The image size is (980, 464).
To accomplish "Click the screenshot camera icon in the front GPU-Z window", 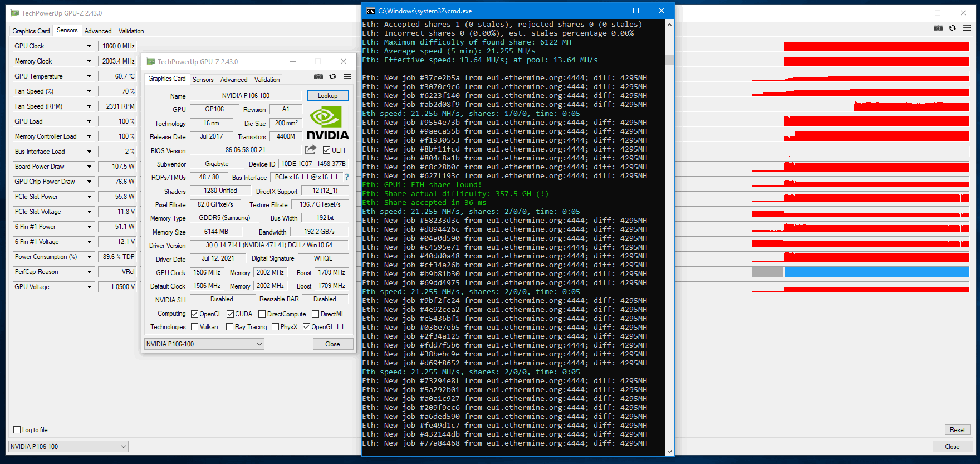I will pyautogui.click(x=318, y=76).
